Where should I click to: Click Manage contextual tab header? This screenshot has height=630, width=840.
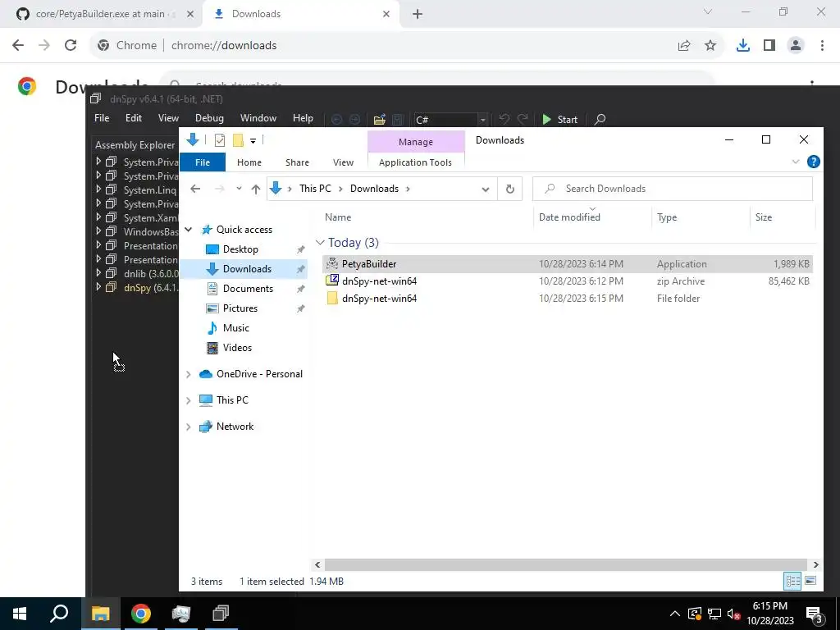pos(416,142)
